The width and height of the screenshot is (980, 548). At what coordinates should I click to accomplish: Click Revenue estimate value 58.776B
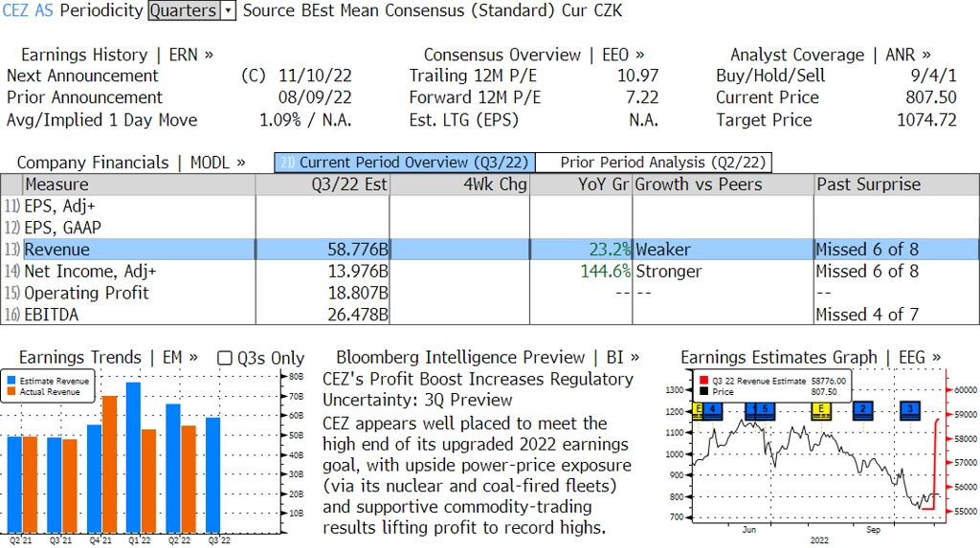(x=358, y=250)
